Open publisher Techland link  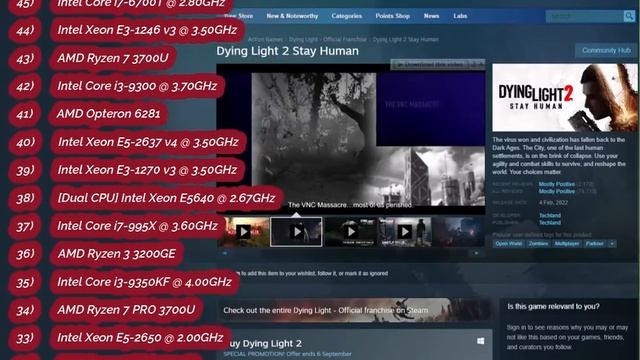[x=550, y=223]
